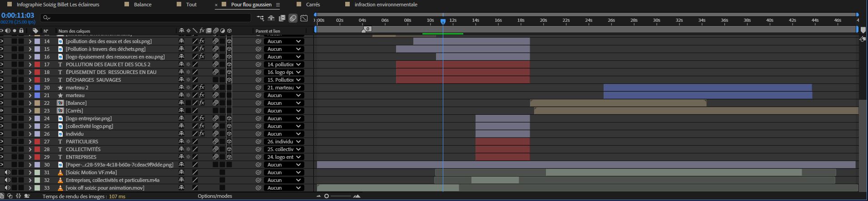
Task: Open Infographie Soizig Billet Les éclaireurs tab
Action: coord(58,5)
